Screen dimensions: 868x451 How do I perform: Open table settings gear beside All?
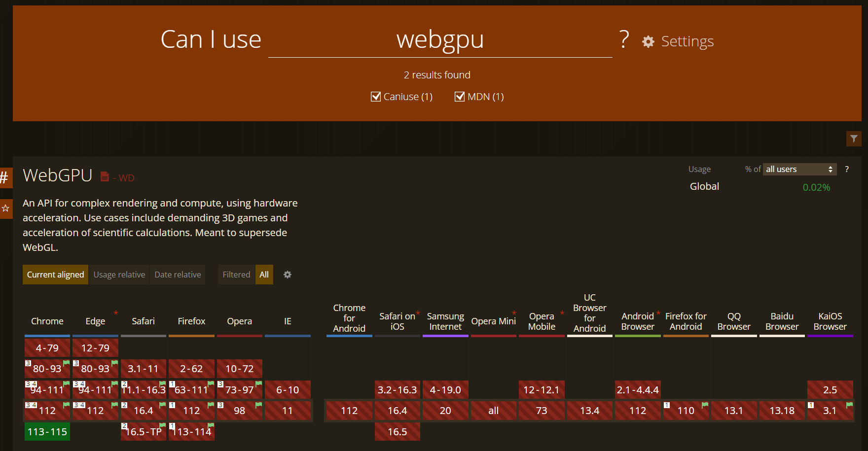[x=288, y=275]
